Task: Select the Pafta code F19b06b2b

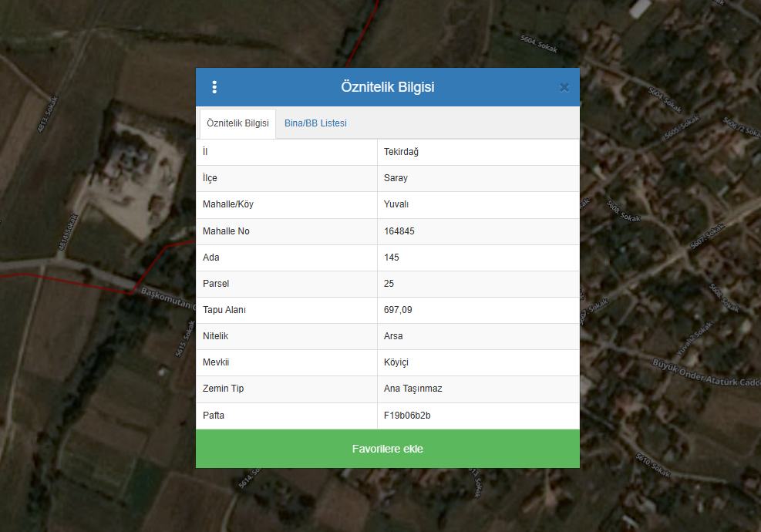Action: click(x=407, y=416)
